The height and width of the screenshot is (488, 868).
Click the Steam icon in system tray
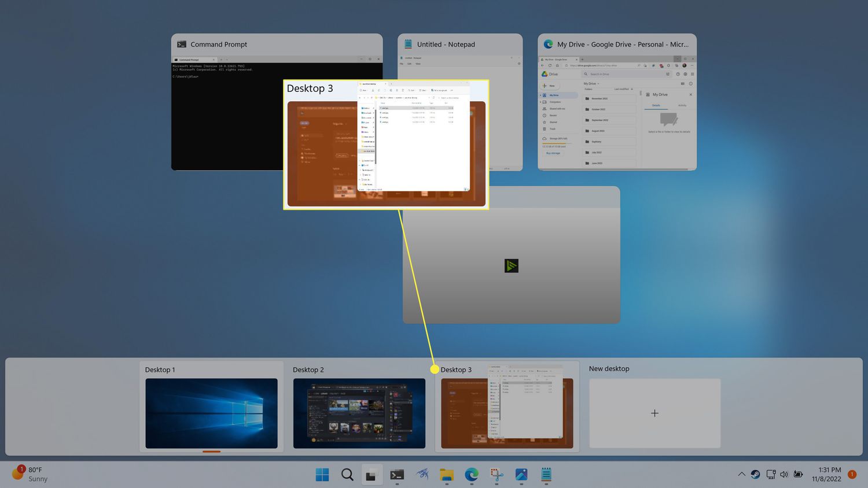pos(756,474)
